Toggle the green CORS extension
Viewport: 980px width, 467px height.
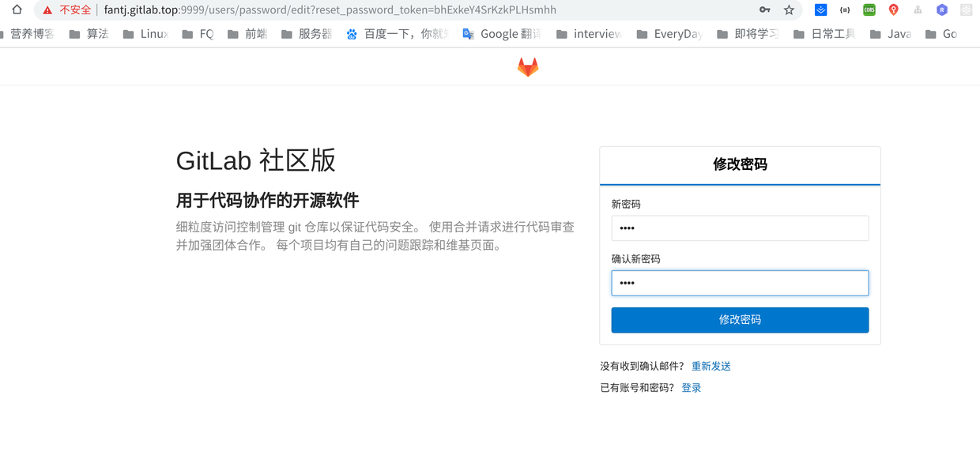[x=869, y=10]
